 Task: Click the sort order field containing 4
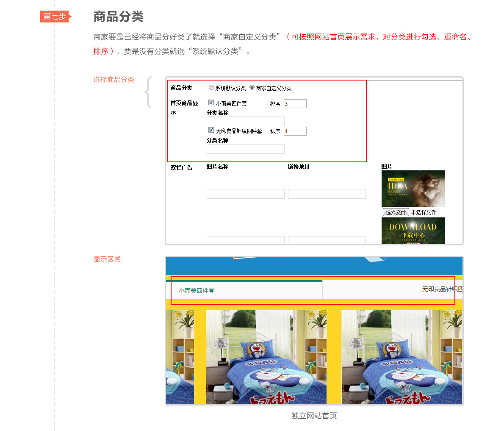coord(295,131)
